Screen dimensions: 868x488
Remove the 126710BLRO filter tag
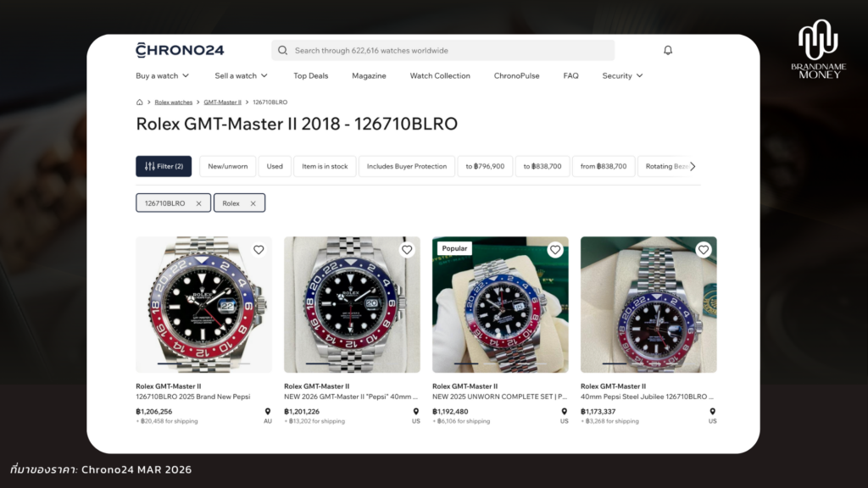point(198,203)
